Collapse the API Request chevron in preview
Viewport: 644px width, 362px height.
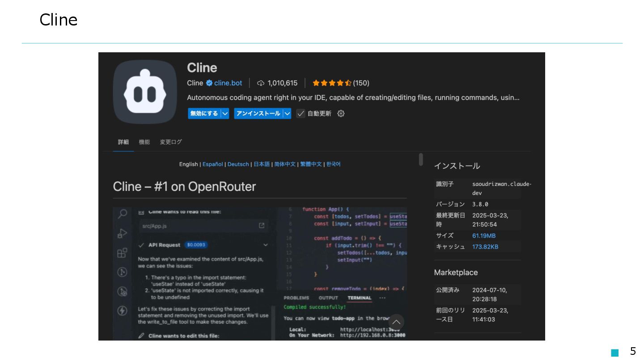pos(266,245)
